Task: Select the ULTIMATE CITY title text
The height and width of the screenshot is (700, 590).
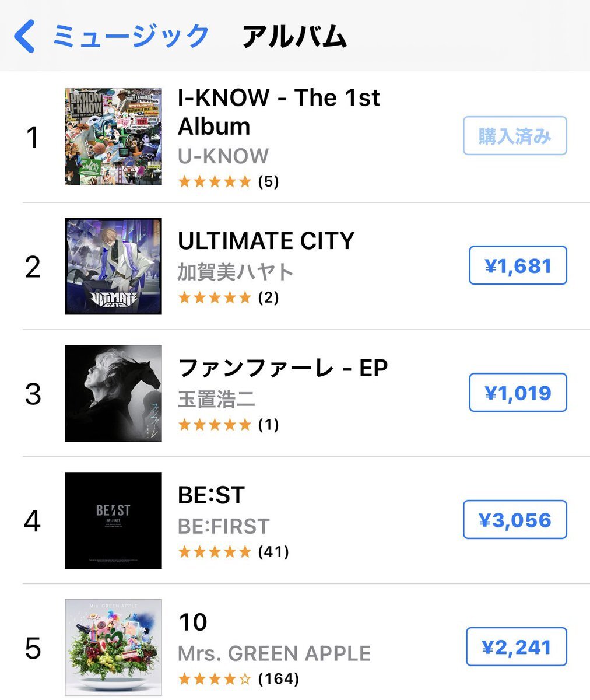Action: [266, 241]
